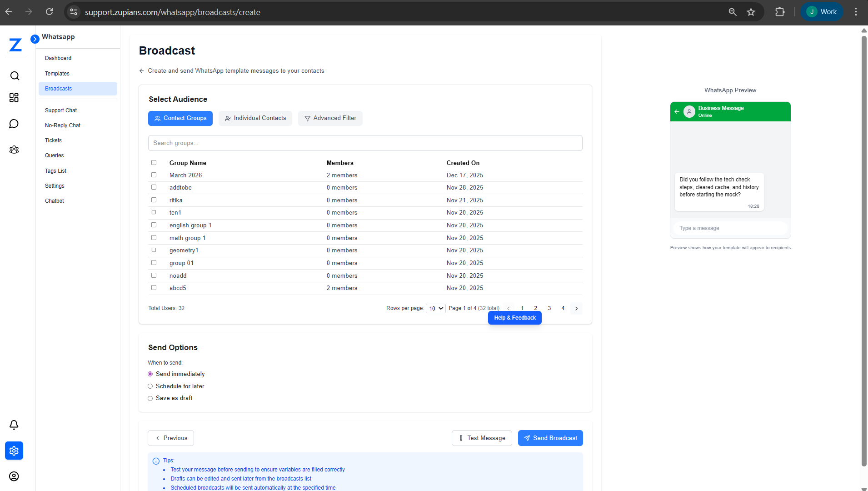Screen dimensions: 868x491
Task: Click the back arrow below Broadcast heading
Action: point(142,71)
